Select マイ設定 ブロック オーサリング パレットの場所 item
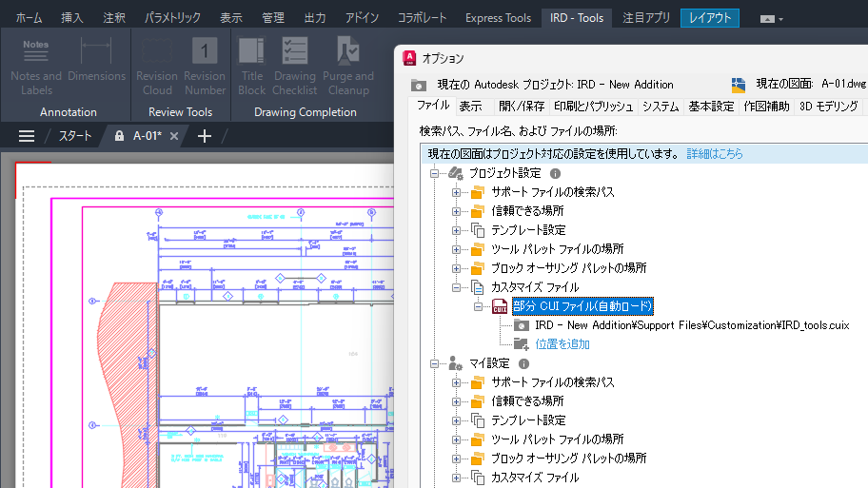 point(568,459)
